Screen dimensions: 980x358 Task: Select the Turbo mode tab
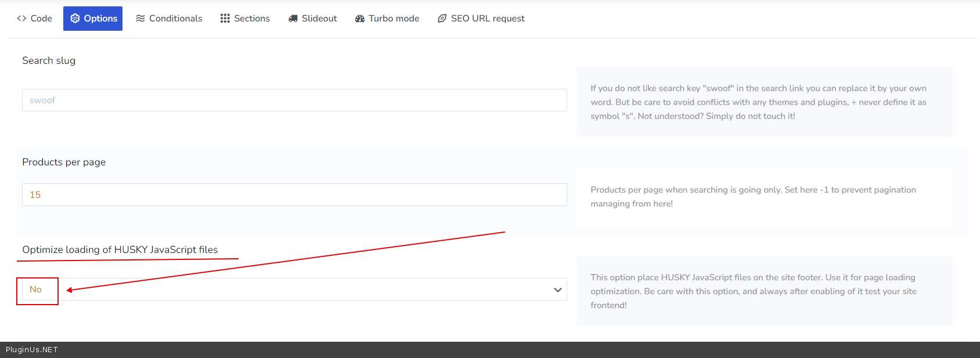(x=394, y=19)
